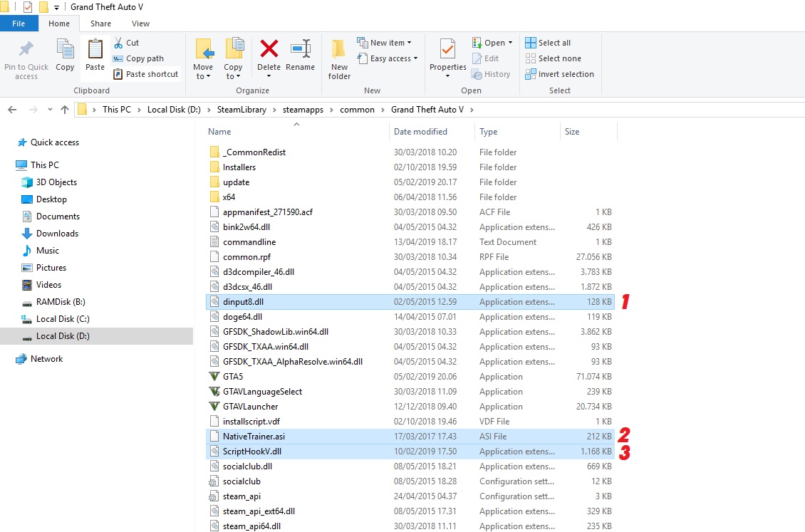Viewport: 805px width, 532px height.
Task: Click Select none
Action: 553,58
